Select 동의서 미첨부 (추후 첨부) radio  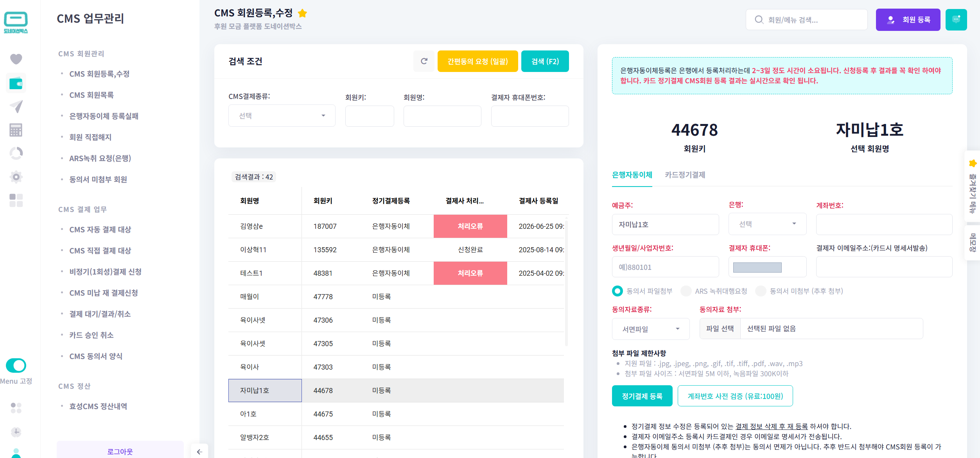[761, 291]
